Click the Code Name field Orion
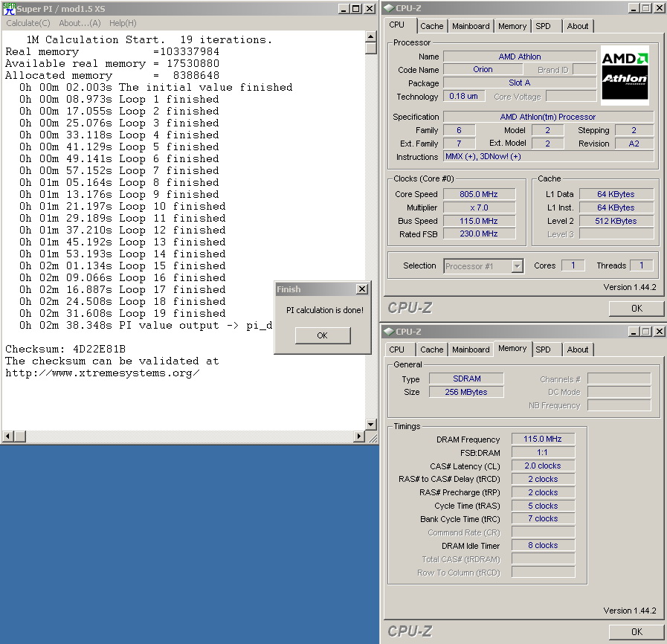The image size is (667, 644). point(483,70)
